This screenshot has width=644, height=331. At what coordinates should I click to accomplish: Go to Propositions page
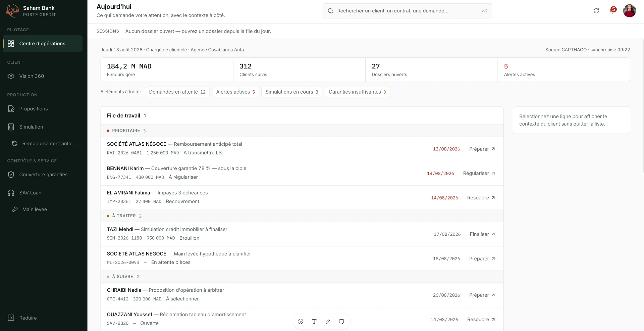click(42, 109)
